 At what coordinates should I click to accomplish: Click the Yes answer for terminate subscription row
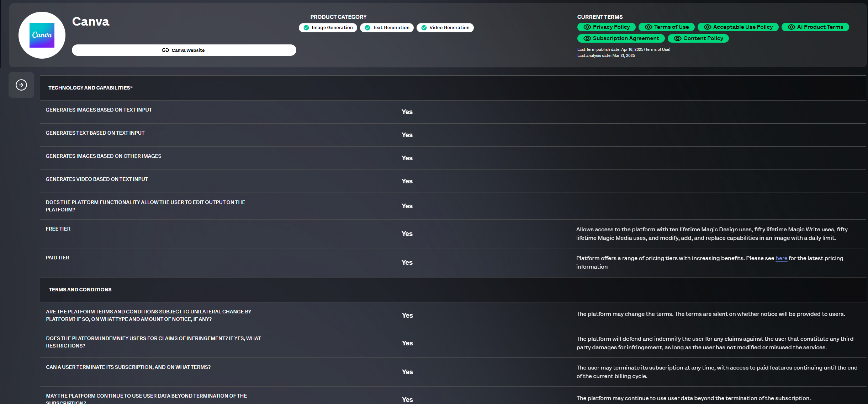407,372
